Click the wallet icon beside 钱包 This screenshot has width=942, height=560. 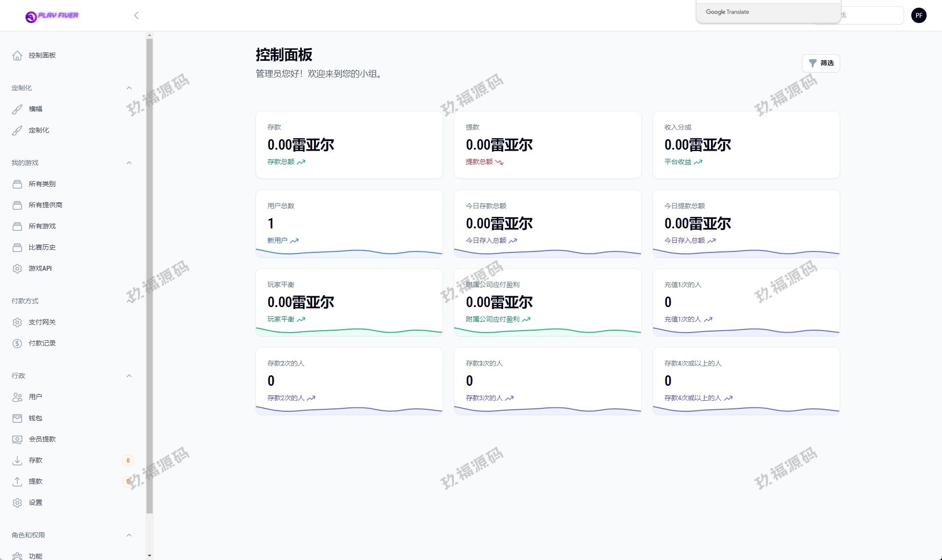tap(17, 418)
